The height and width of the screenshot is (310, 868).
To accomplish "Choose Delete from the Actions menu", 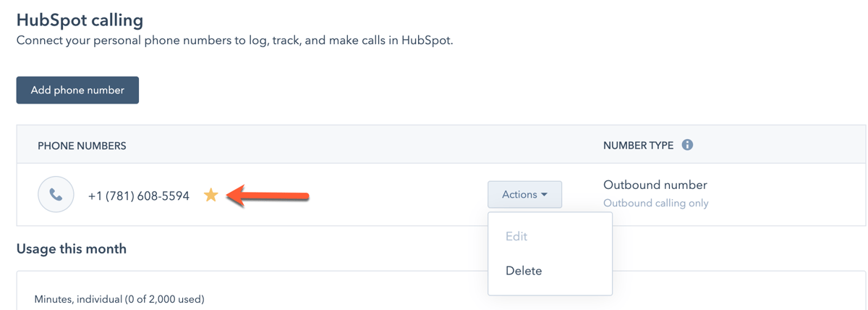I will pos(524,271).
